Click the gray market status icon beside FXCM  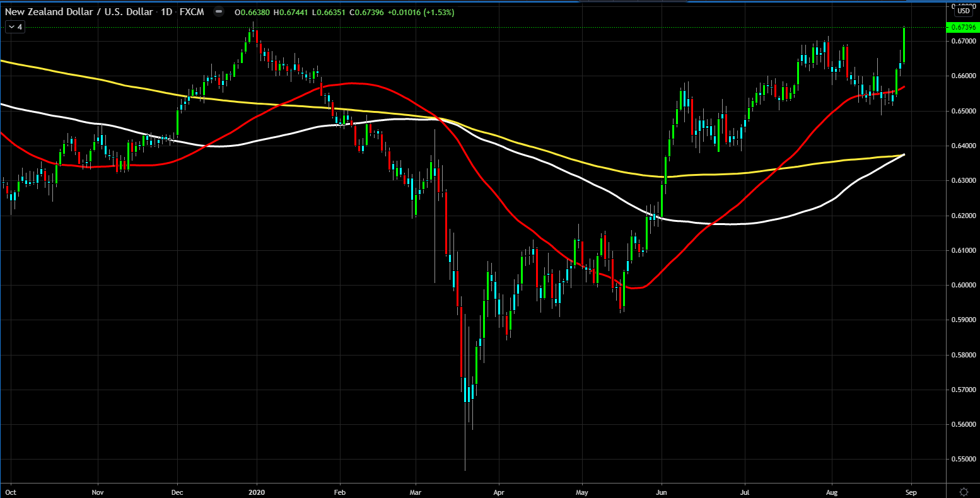(219, 13)
